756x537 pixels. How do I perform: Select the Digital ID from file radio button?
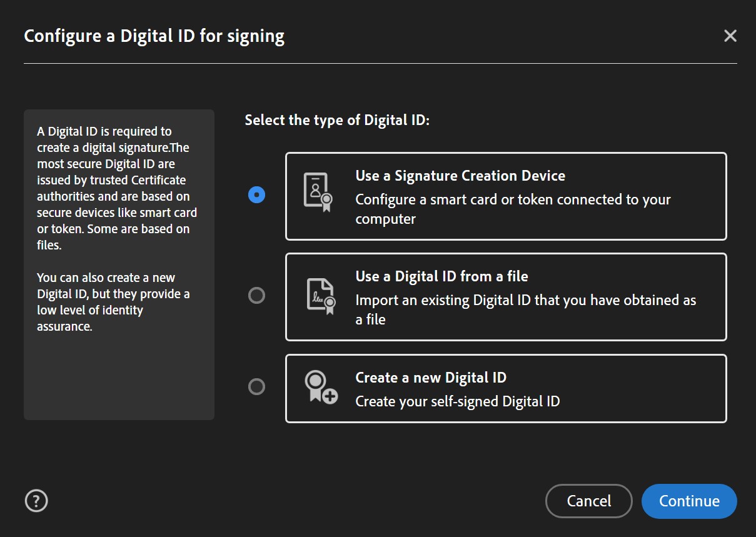[256, 296]
